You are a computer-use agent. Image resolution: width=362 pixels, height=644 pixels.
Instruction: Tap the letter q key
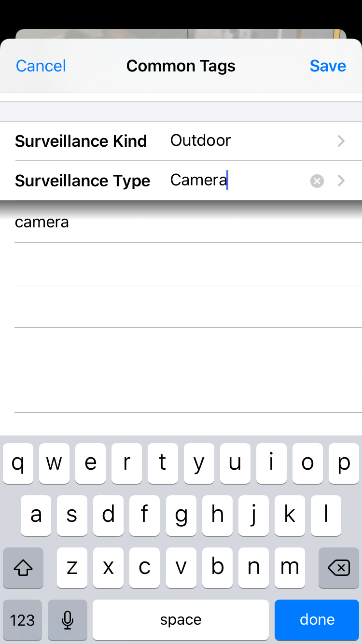coord(18,463)
